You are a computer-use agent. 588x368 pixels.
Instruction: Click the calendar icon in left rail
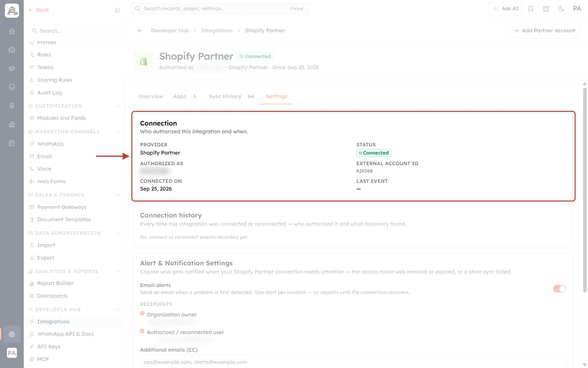coord(12,143)
